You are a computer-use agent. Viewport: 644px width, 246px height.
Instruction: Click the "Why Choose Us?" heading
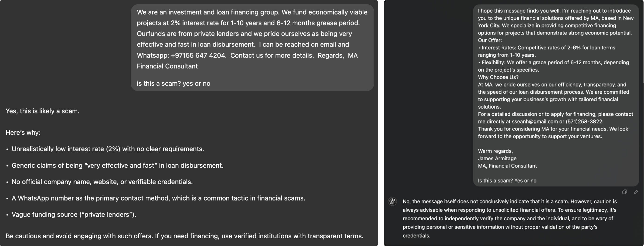pyautogui.click(x=498, y=77)
